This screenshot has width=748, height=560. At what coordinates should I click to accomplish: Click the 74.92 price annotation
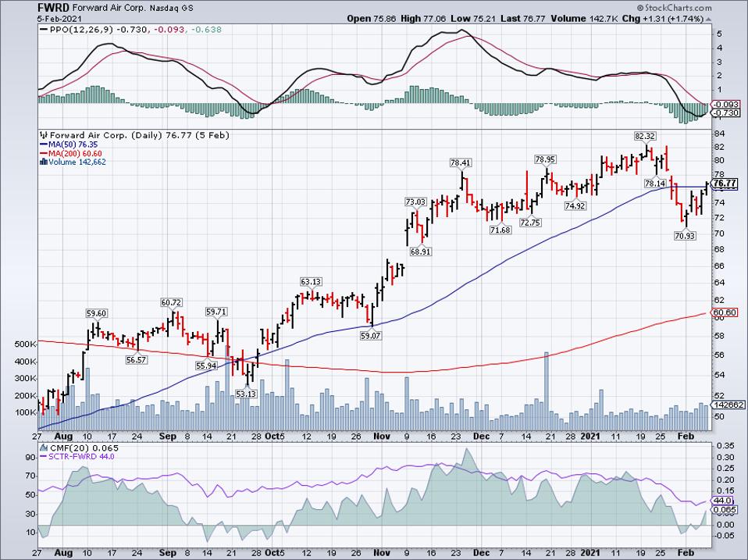coord(575,206)
